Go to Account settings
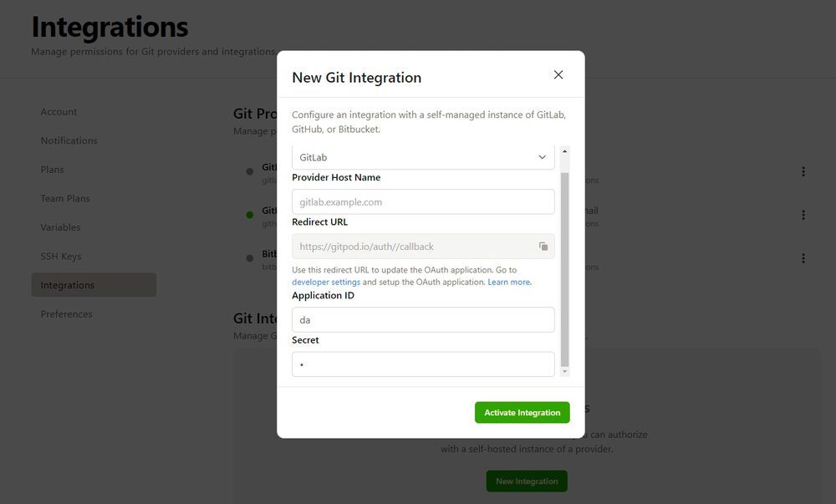Viewport: 836px width, 504px height. (x=59, y=112)
